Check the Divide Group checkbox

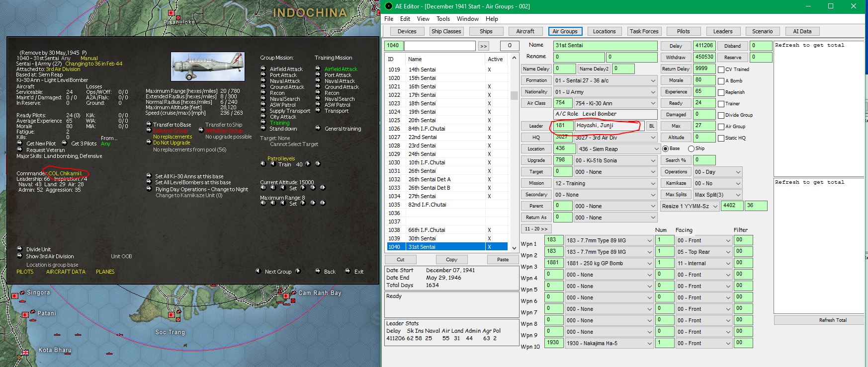tap(721, 115)
